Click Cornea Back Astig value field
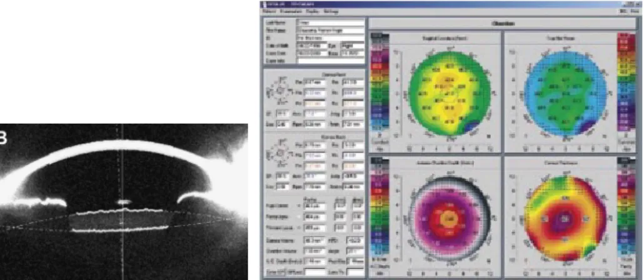This screenshot has width=644, height=280. (x=353, y=176)
